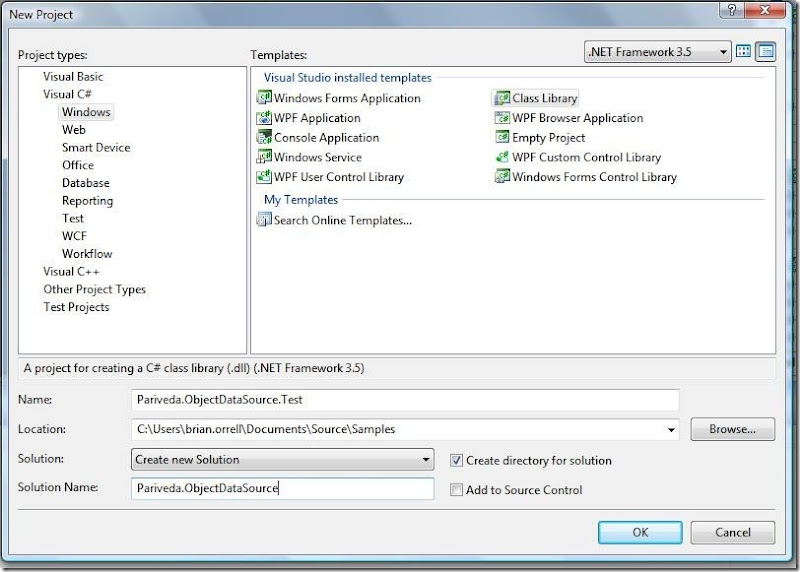Click the Search Online Templates... text
The height and width of the screenshot is (572, 800).
coord(343,220)
